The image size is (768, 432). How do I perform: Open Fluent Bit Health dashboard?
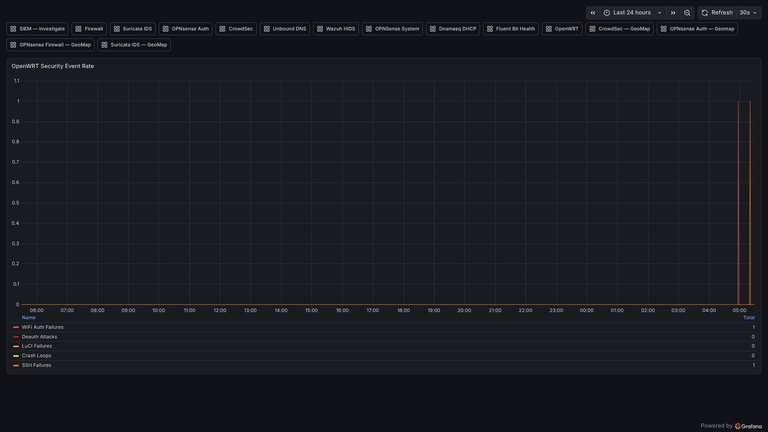click(511, 29)
